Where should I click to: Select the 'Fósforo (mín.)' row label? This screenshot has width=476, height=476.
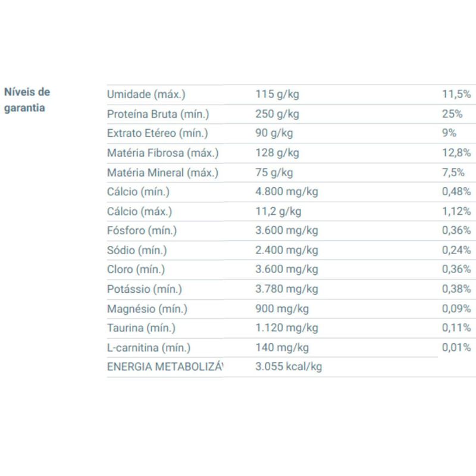pyautogui.click(x=142, y=230)
